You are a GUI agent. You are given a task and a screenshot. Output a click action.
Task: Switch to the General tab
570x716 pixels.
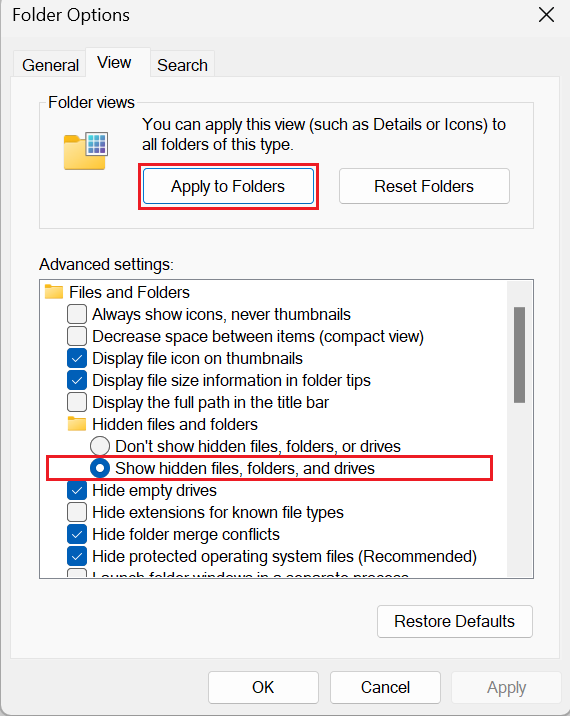click(50, 65)
